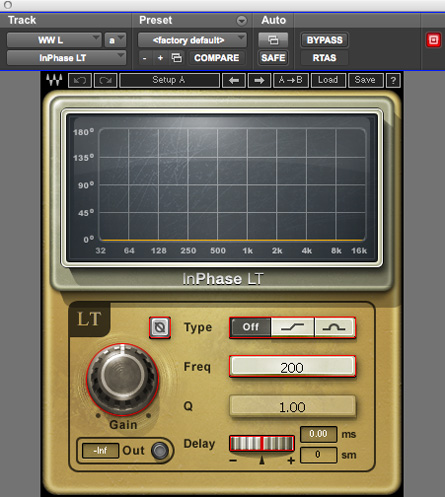This screenshot has width=445, height=497.
Task: Open the WW L track selector dropdown
Action: point(54,40)
